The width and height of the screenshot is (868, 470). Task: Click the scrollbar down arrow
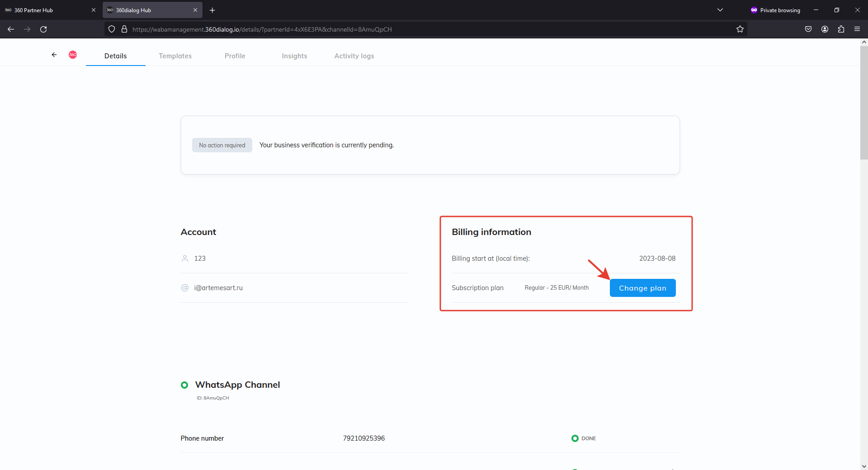click(864, 466)
